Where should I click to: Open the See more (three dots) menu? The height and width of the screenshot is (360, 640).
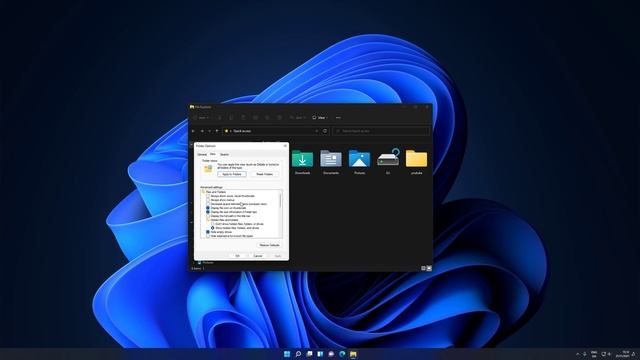(338, 118)
